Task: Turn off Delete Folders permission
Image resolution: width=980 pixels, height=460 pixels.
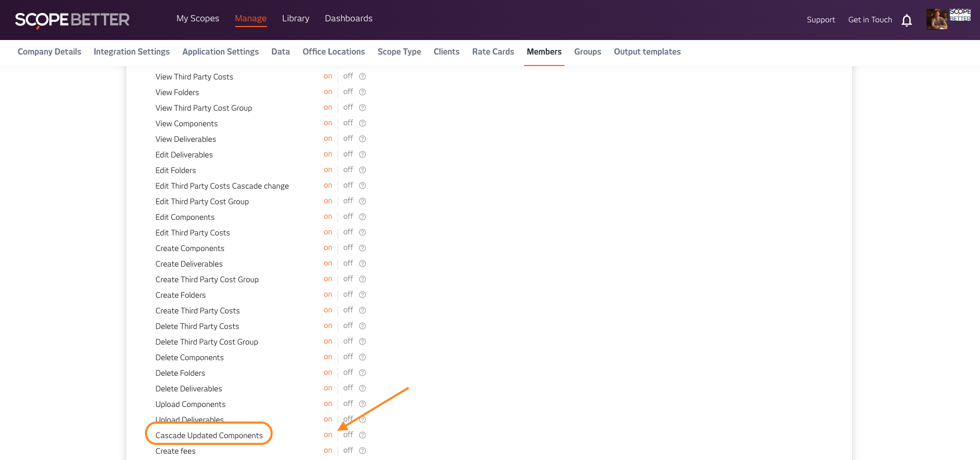Action: tap(348, 372)
